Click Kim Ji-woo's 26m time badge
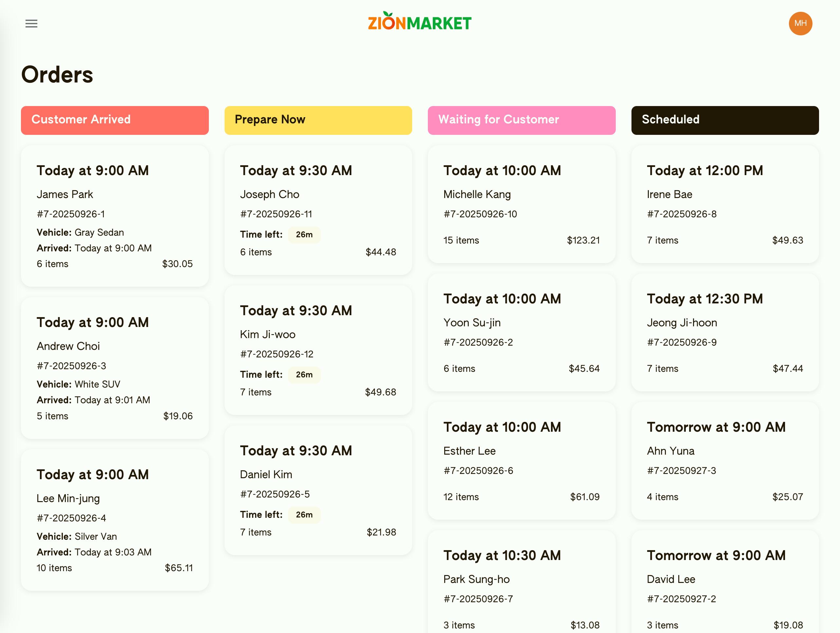Screen dimensions: 840x633 (304, 374)
